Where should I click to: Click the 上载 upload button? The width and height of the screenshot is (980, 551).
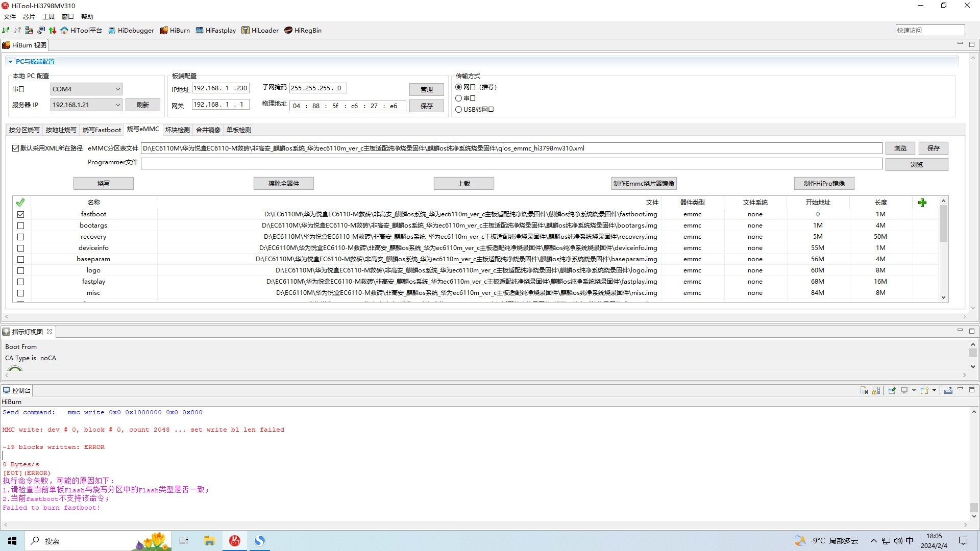pos(464,183)
